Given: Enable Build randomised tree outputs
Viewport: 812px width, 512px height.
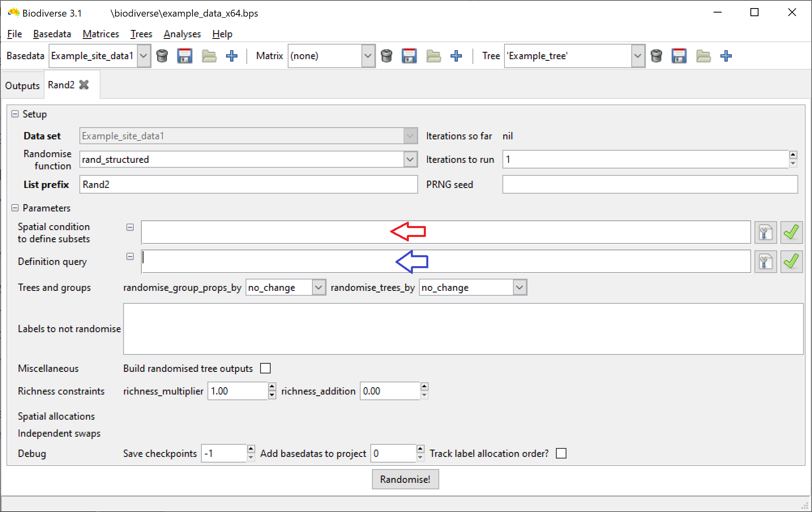Looking at the screenshot, I should 266,368.
